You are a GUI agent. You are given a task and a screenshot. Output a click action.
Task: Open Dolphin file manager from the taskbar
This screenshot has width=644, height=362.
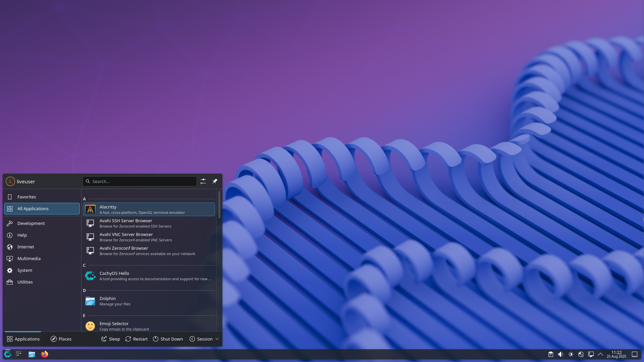[32, 354]
